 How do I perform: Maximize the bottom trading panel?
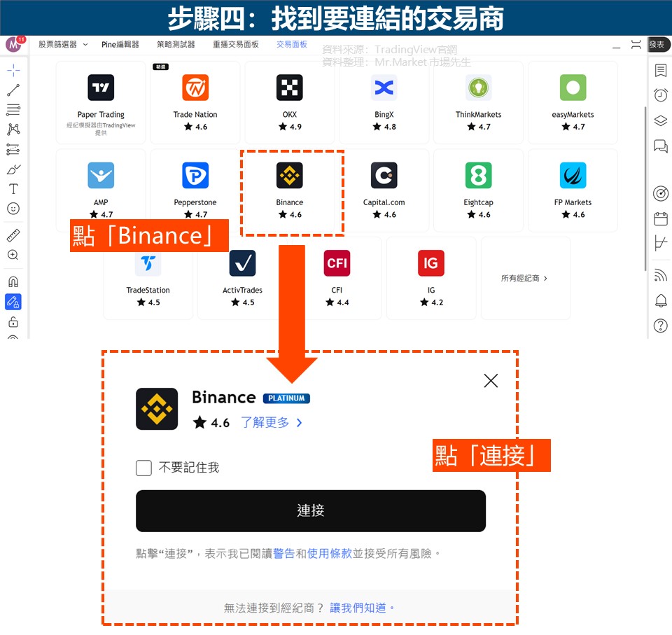[636, 45]
